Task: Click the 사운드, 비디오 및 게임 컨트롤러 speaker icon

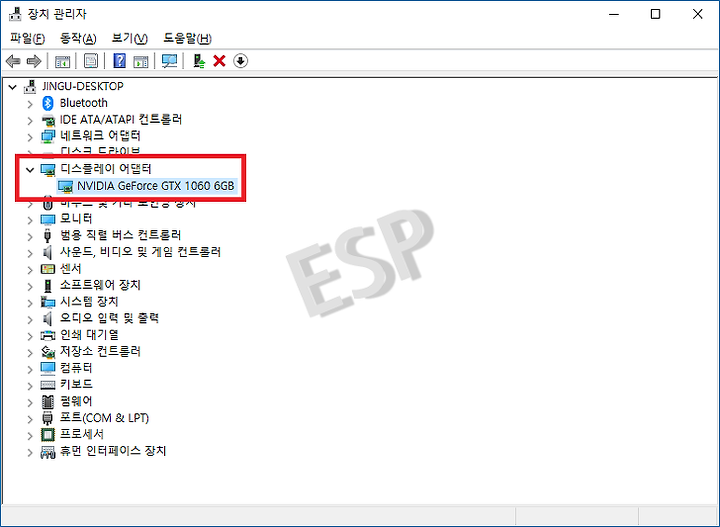Action: 48,252
